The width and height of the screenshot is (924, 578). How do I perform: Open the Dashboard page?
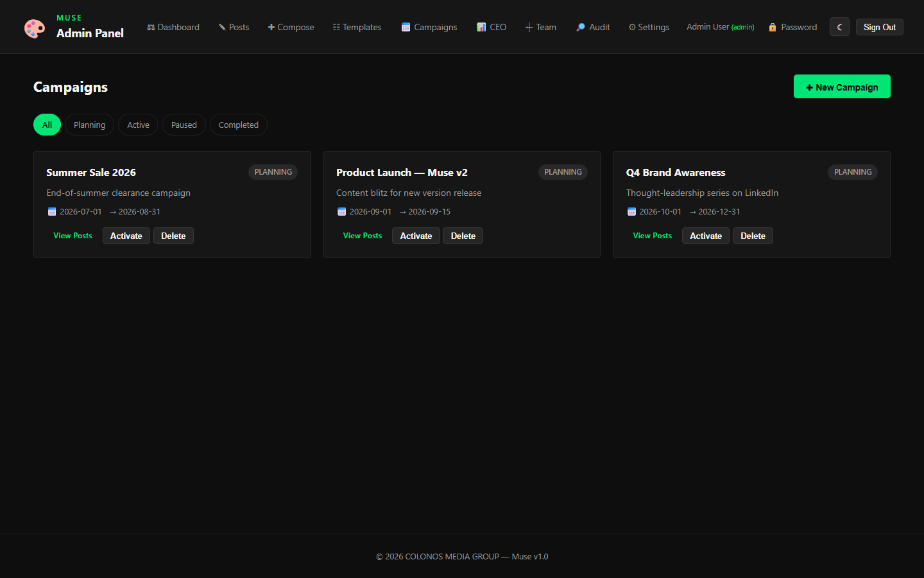click(x=173, y=27)
